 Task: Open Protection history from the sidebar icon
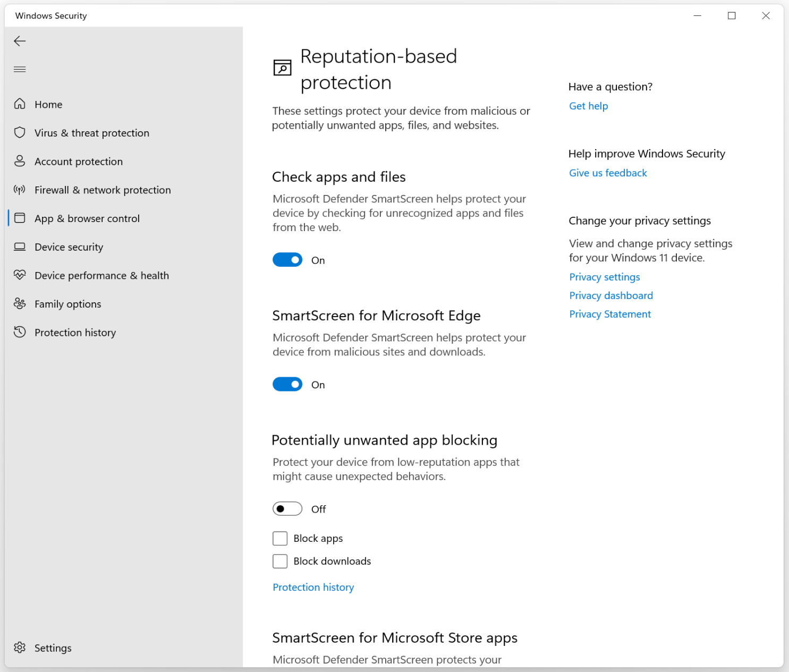[x=20, y=332]
